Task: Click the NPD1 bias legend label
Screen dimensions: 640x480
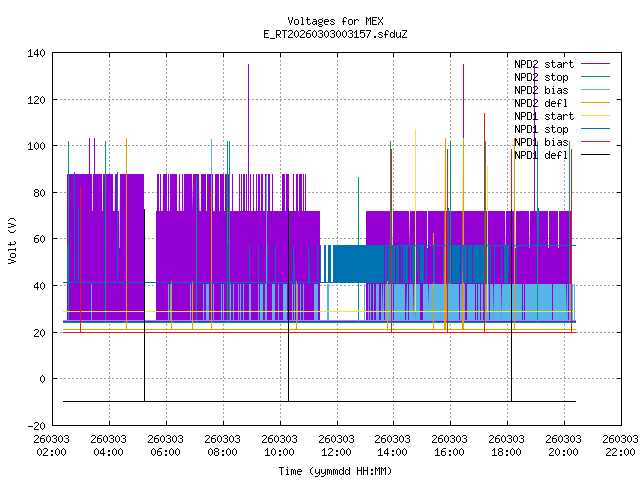Action: pos(541,142)
